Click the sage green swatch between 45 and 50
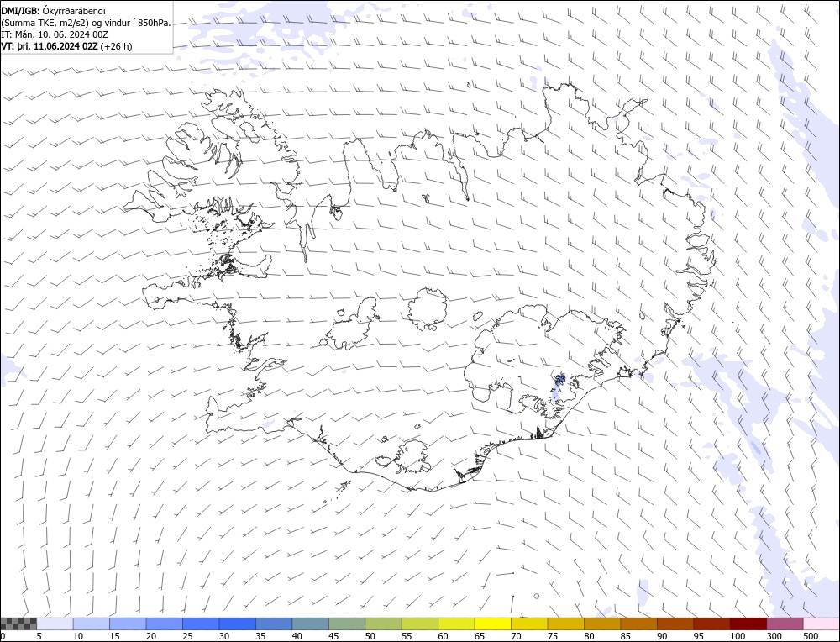 pyautogui.click(x=347, y=624)
